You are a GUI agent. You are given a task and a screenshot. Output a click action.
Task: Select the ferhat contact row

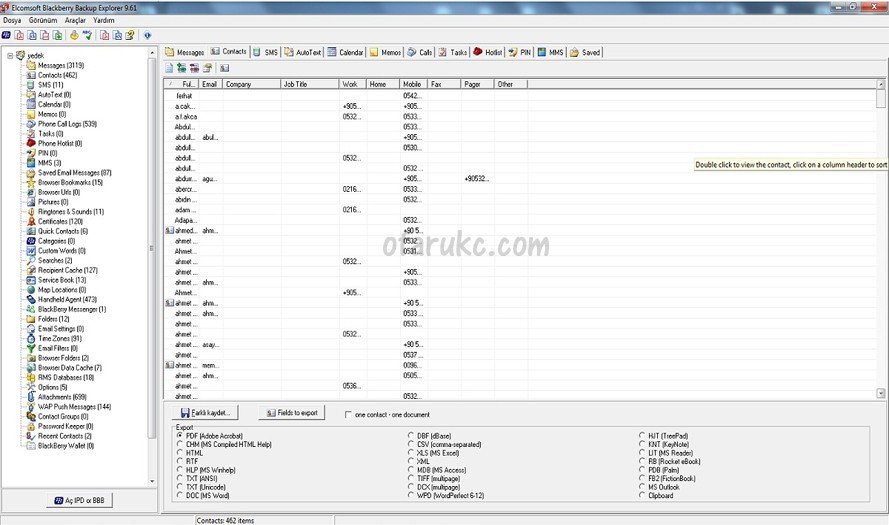(520, 96)
